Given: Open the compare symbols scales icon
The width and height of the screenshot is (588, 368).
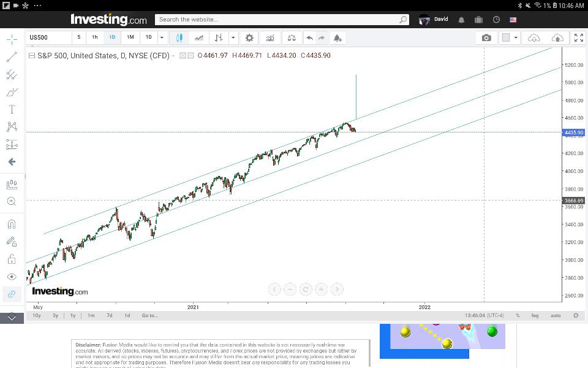Looking at the screenshot, I should coord(292,37).
